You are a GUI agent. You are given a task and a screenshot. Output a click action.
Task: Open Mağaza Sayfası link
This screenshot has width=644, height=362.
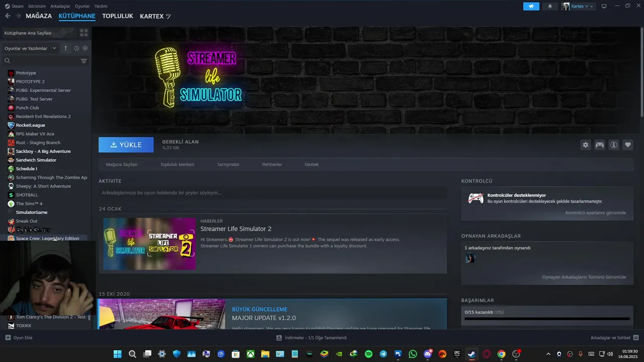122,164
